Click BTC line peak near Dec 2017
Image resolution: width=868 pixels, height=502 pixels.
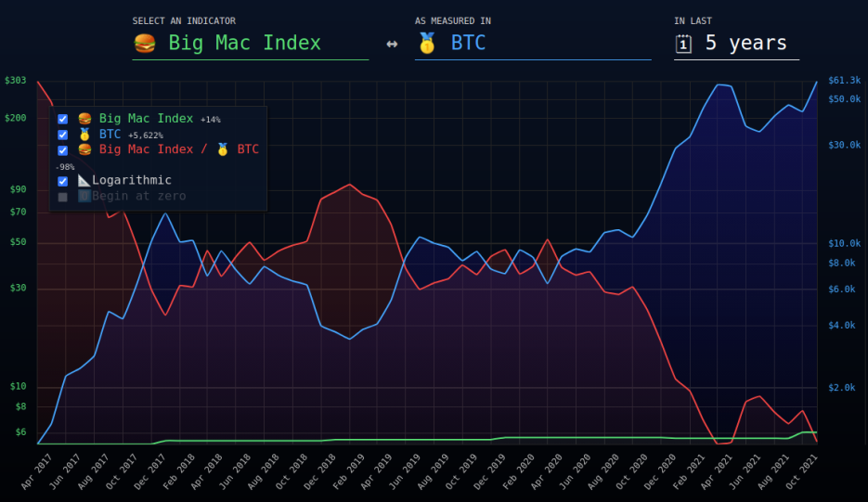165,213
